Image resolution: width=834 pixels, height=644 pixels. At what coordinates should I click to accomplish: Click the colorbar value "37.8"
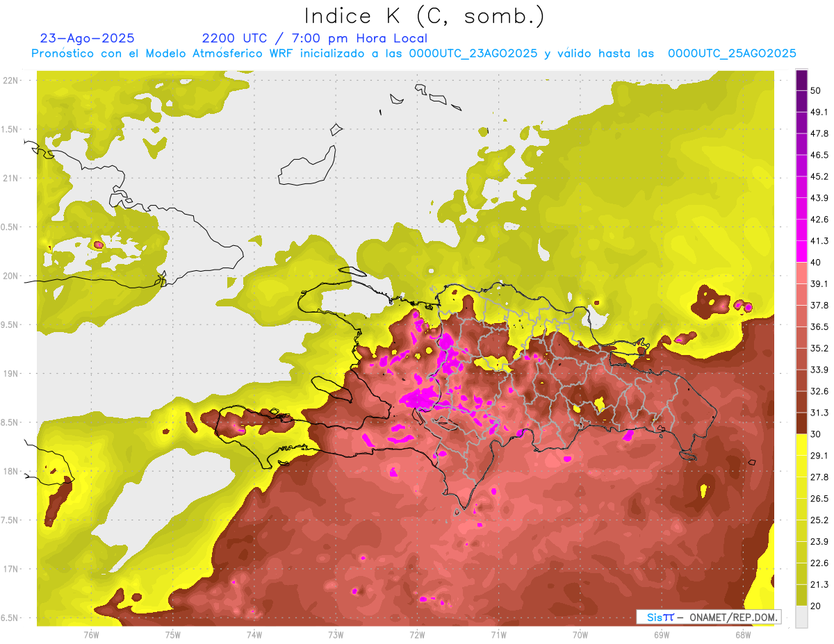[819, 305]
